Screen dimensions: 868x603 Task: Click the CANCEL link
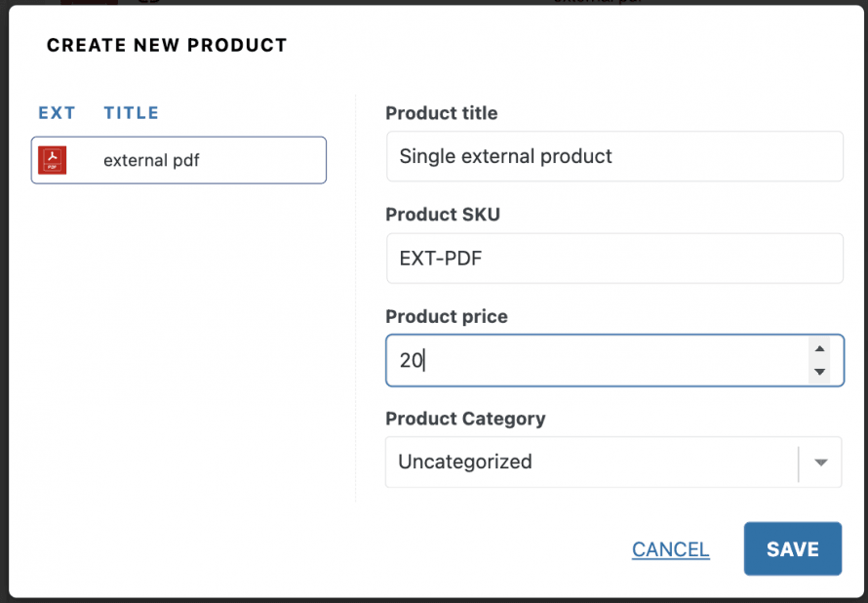point(670,549)
